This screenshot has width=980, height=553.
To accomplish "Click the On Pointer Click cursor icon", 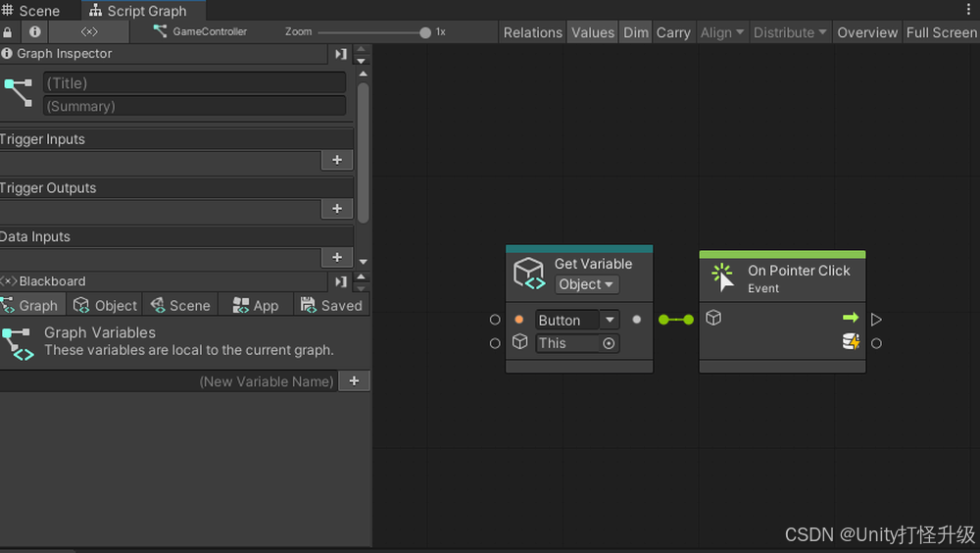I will 723,278.
